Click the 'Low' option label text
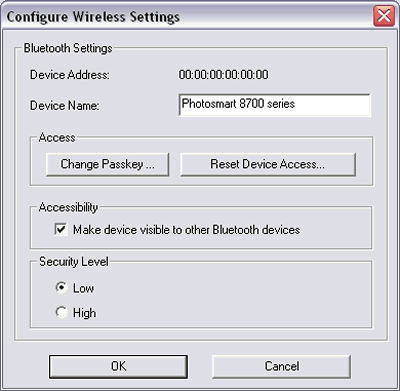 click(x=83, y=288)
